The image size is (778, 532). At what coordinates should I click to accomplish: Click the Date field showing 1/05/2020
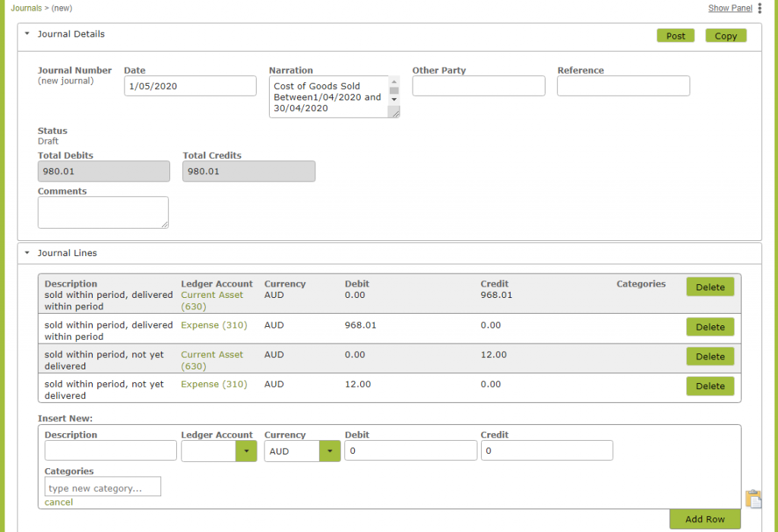click(190, 85)
